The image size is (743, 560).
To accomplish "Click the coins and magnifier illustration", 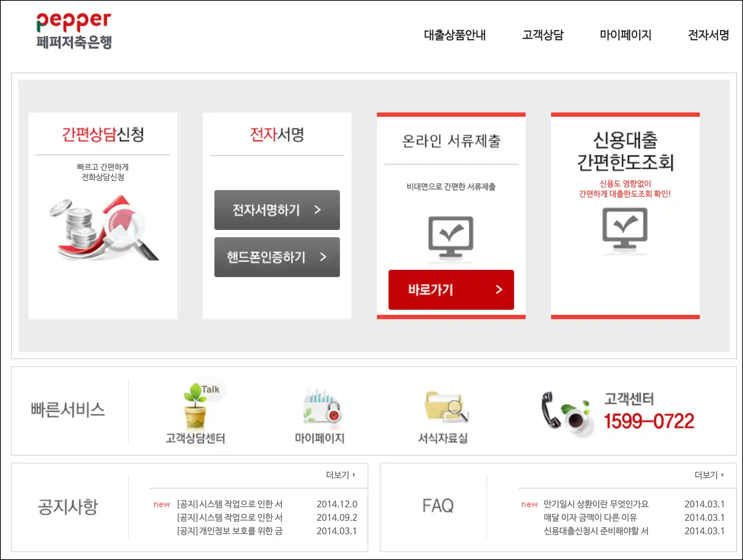I will pos(103,228).
